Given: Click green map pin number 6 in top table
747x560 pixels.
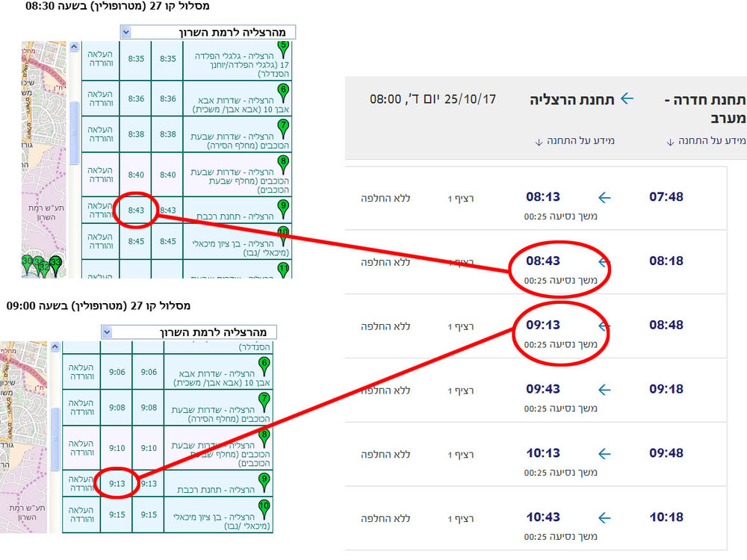Looking at the screenshot, I should pyautogui.click(x=283, y=93).
